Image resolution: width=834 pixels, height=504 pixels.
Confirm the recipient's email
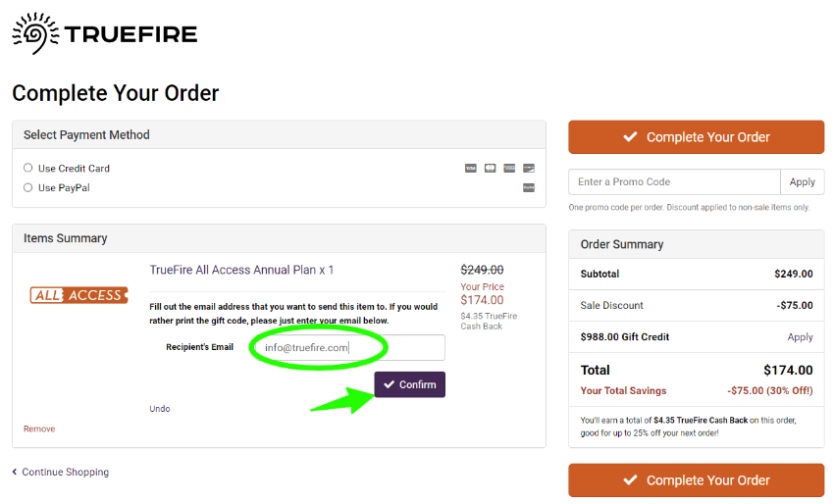click(409, 384)
